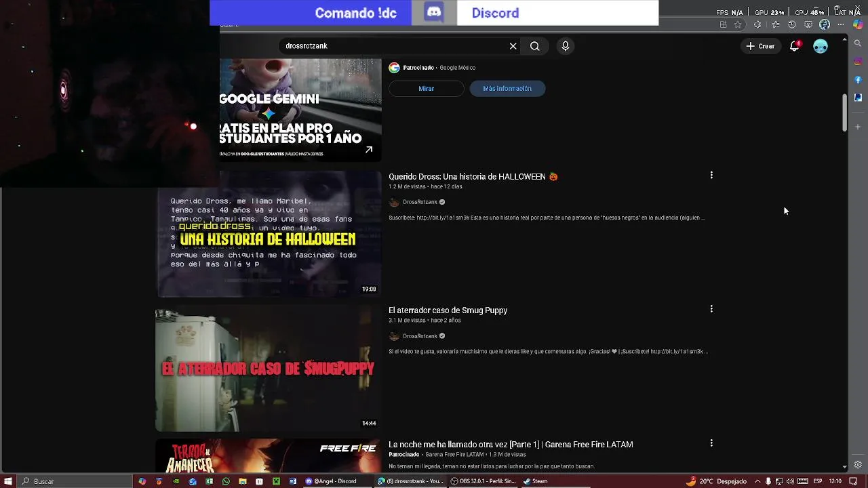
Task: Click the Mirar button on the ad
Action: (x=426, y=88)
